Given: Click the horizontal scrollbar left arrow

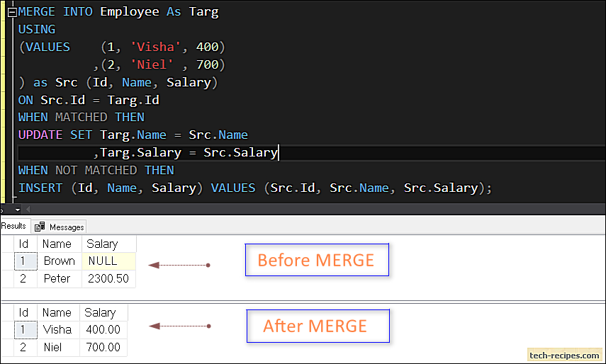Looking at the screenshot, I should pos(28,210).
